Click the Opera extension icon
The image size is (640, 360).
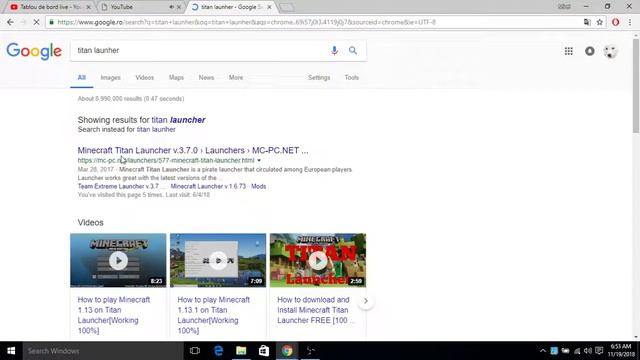(616, 22)
